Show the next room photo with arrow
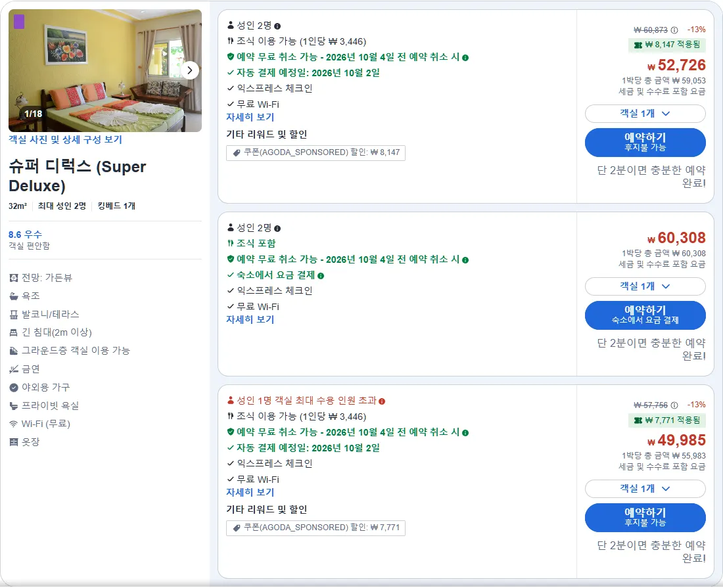The image size is (723, 588). 189,70
